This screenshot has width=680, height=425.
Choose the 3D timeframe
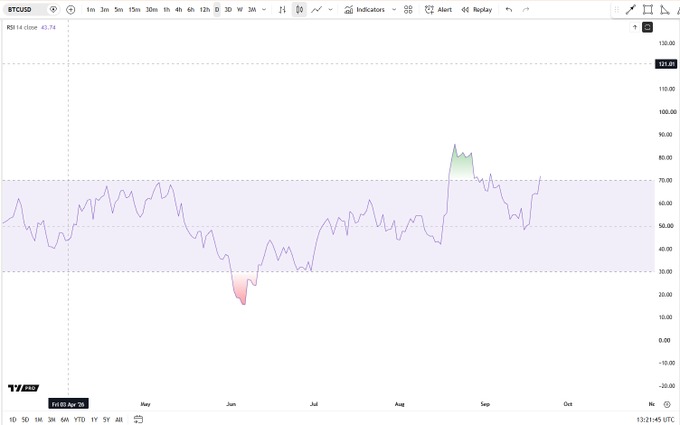pos(228,10)
